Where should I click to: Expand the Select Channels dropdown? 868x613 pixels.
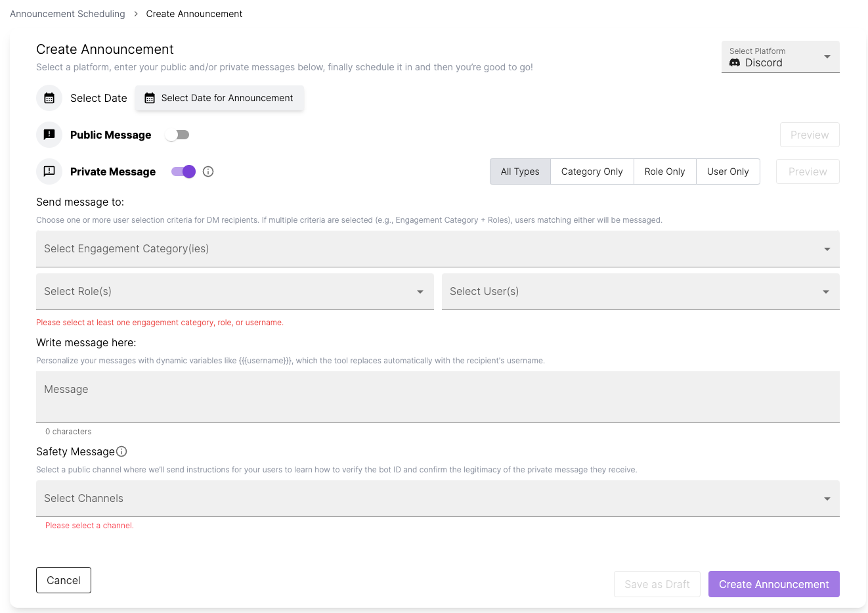pos(437,499)
